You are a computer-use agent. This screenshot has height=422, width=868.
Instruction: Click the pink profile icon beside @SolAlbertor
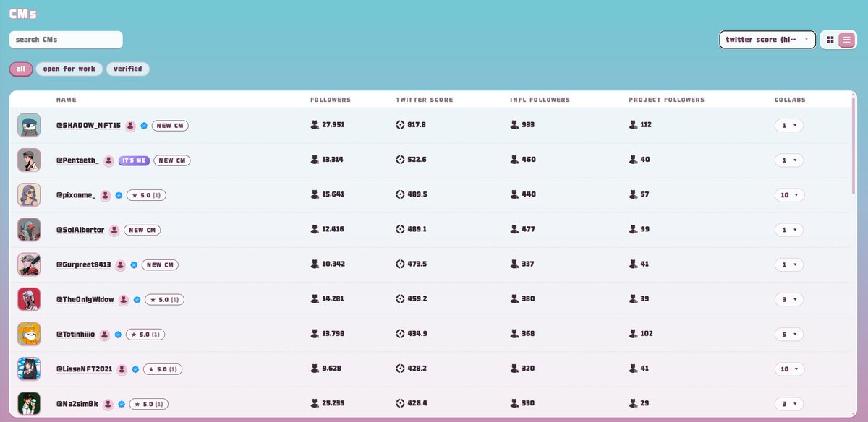pyautogui.click(x=114, y=230)
